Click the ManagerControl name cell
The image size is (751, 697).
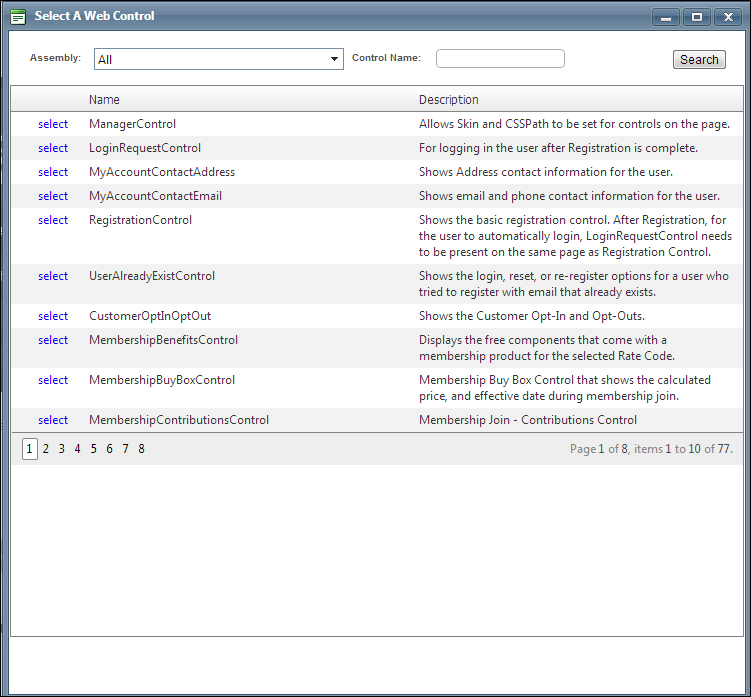tap(132, 124)
